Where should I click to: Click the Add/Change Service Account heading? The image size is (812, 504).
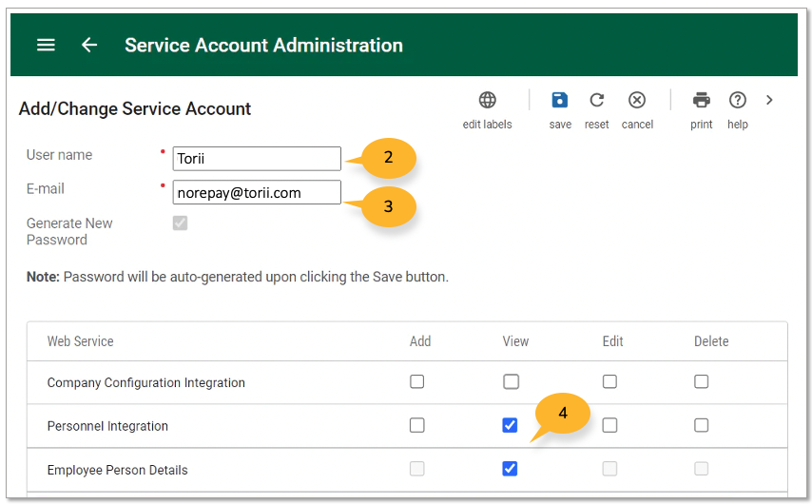pyautogui.click(x=135, y=108)
